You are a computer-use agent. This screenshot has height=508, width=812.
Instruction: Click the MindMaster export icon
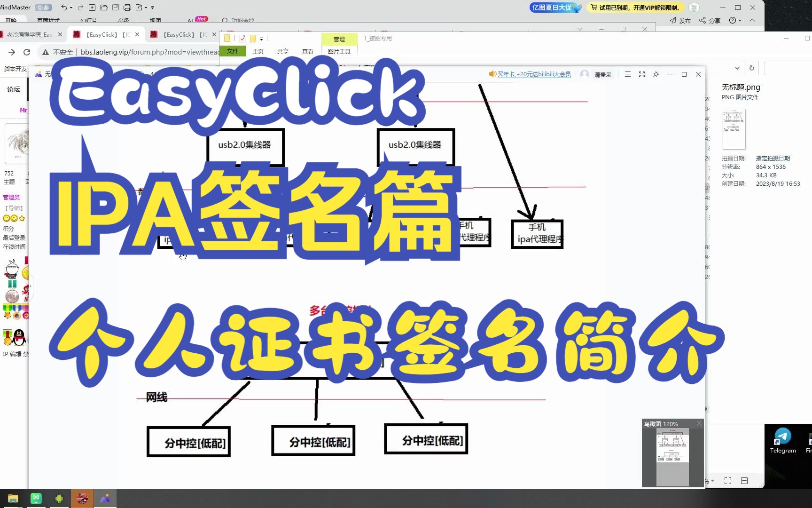tap(139, 8)
